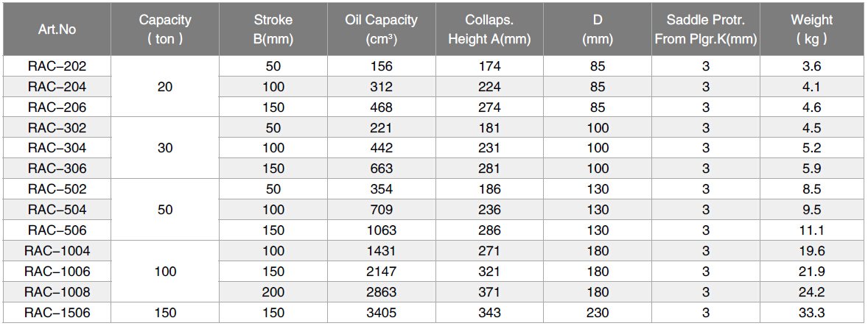Click the Art.No column header

57,29
